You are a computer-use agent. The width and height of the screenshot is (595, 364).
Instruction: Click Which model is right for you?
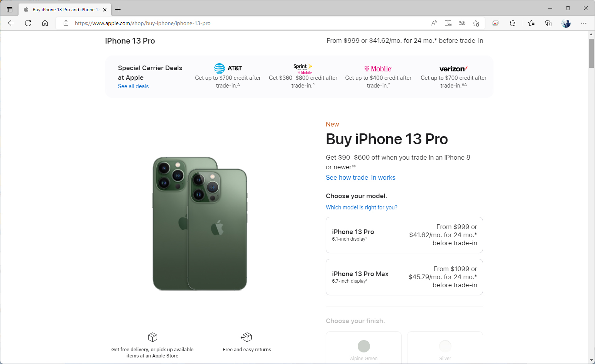click(x=362, y=207)
